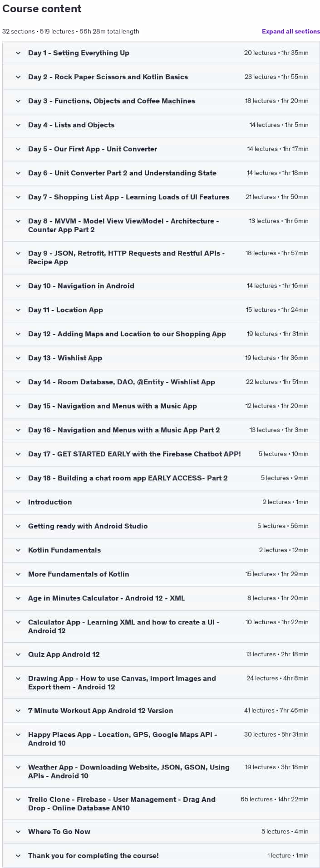Click chevron beside Trello Clone section
Viewport: 320px width, 868px height.
18,800
